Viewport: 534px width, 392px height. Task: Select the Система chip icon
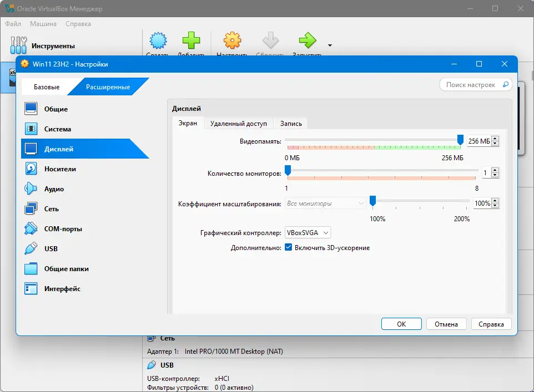click(x=31, y=129)
